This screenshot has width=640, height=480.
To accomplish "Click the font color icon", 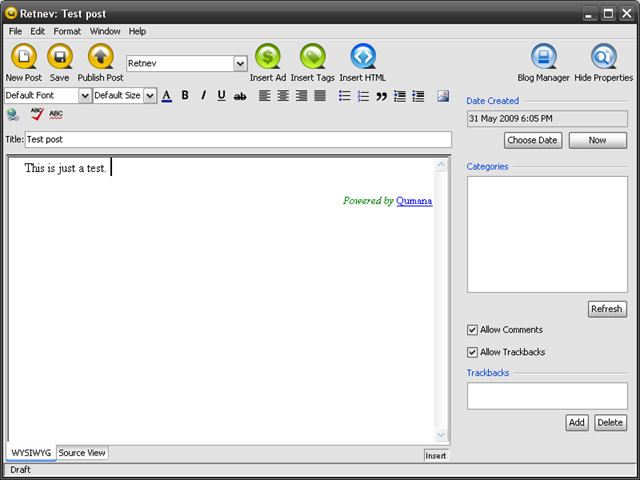I will pos(167,96).
